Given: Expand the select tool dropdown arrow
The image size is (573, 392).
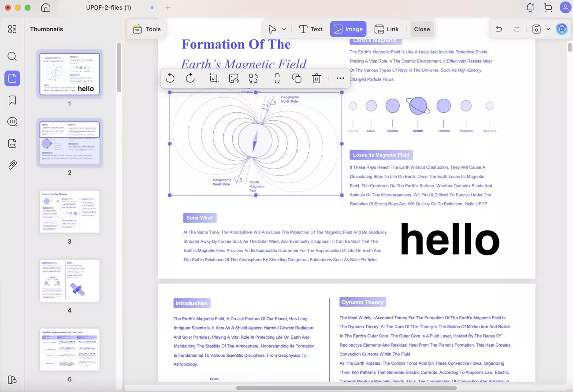Looking at the screenshot, I should 284,29.
